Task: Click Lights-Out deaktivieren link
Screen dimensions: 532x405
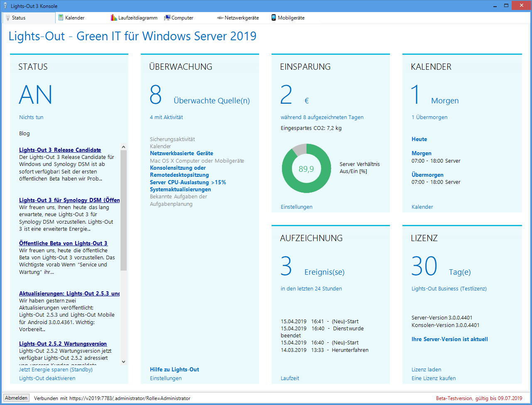Action: click(47, 378)
